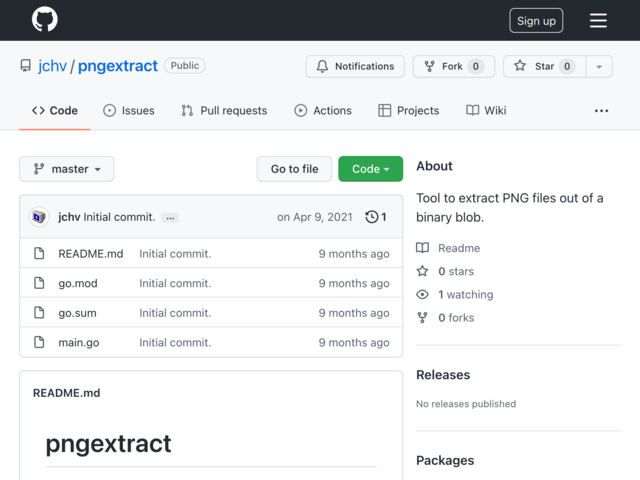Click the pngextract README heading
The image size is (640, 480).
[x=108, y=444]
